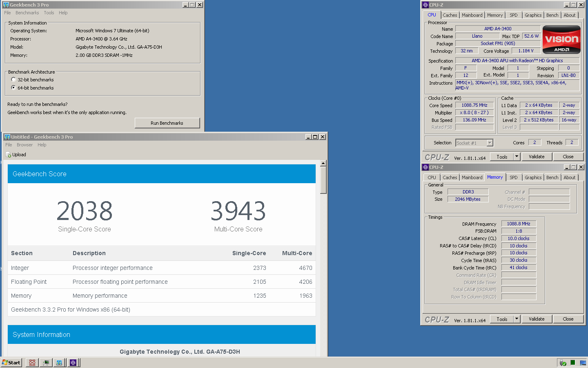The width and height of the screenshot is (588, 368).
Task: Click the Memory performance row
Action: point(162,296)
